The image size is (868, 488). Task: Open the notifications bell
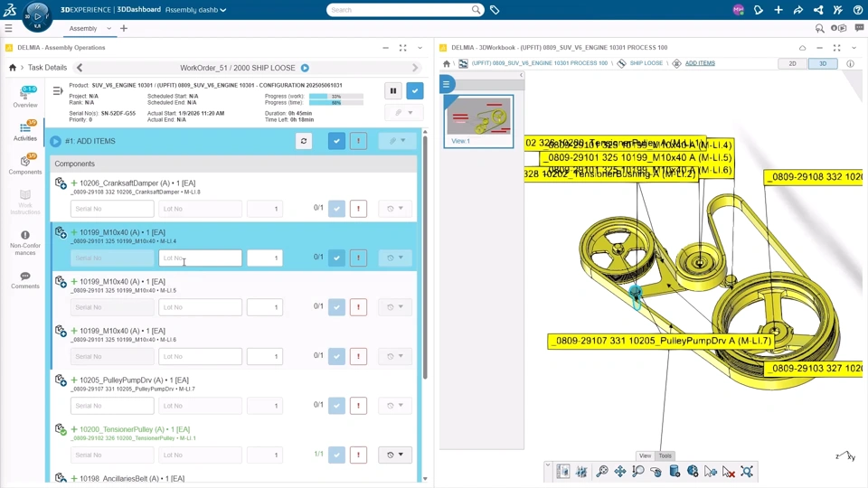coord(759,10)
